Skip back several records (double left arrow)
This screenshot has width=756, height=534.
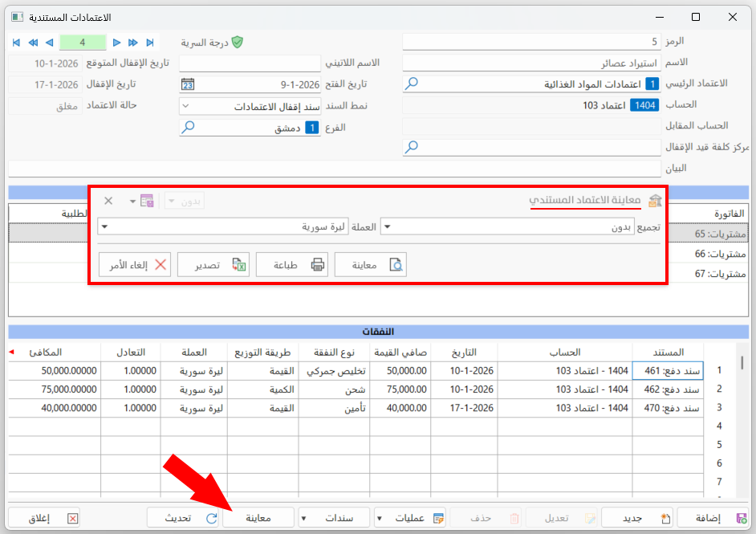[33, 43]
